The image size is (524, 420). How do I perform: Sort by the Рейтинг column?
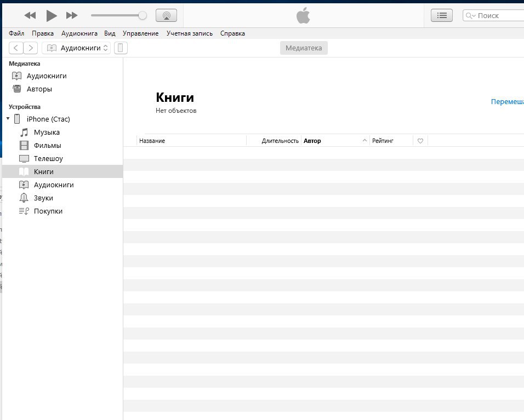tap(391, 141)
